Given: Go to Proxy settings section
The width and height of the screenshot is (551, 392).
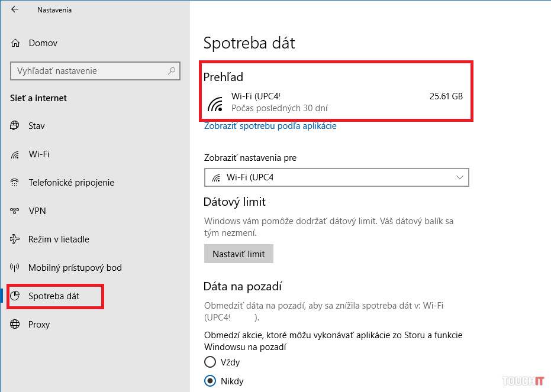Looking at the screenshot, I should [39, 325].
